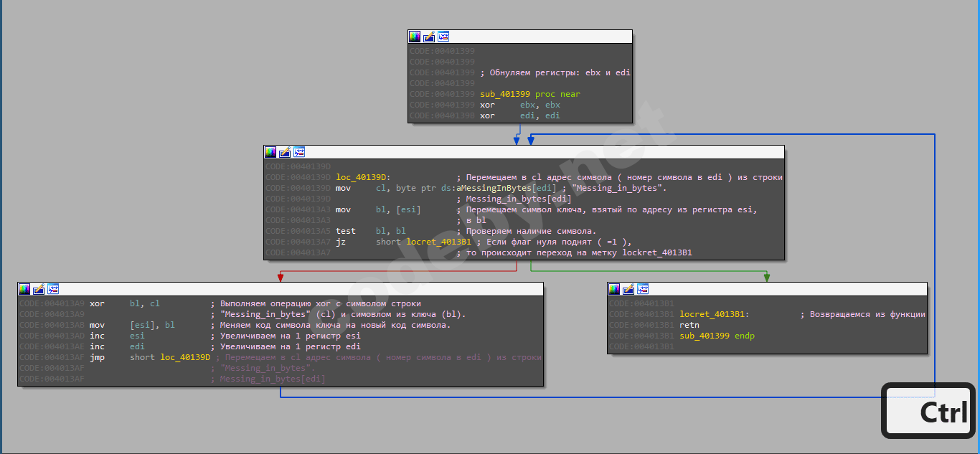
Task: Open node color picker on locret_4013B1 block
Action: pyautogui.click(x=614, y=289)
